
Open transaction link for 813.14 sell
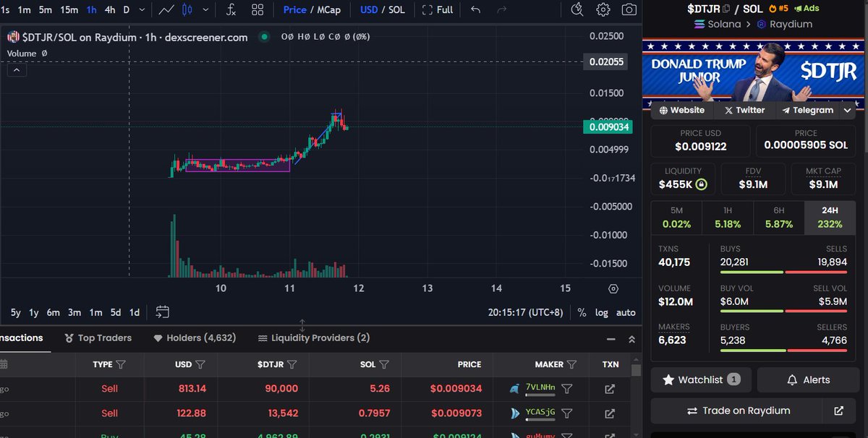(610, 389)
